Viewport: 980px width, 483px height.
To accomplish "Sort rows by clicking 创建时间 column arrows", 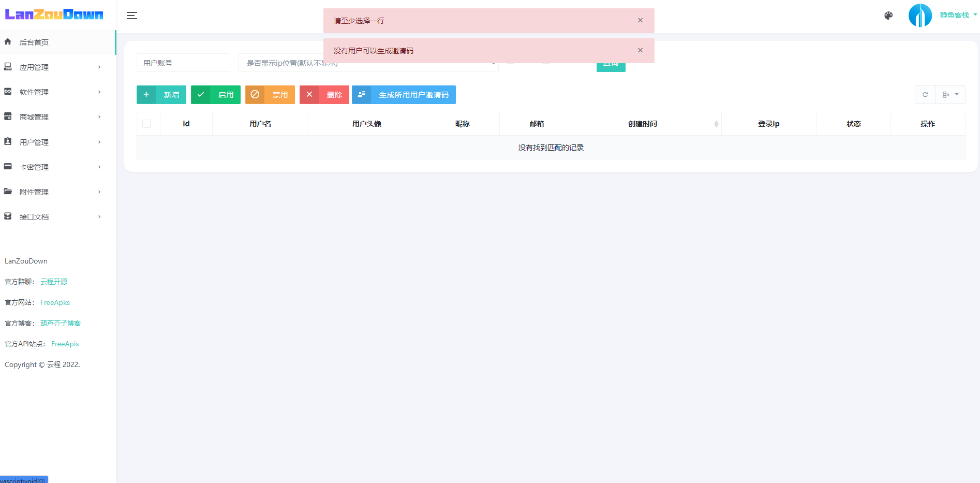I will click(716, 124).
